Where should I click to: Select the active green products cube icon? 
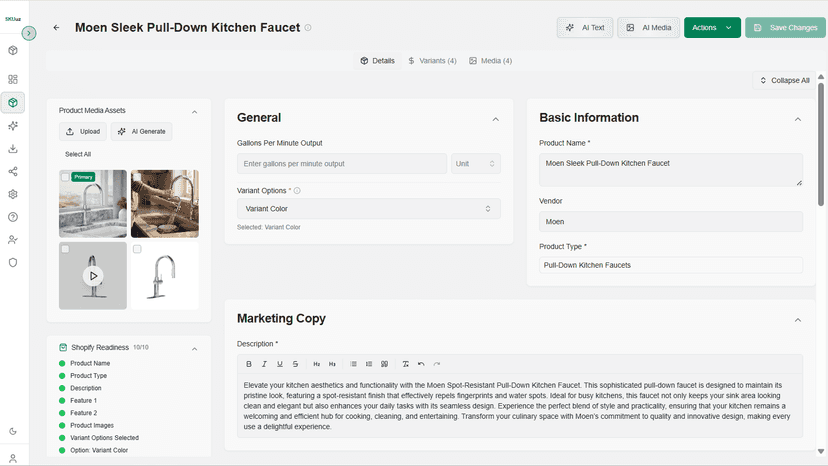point(13,102)
